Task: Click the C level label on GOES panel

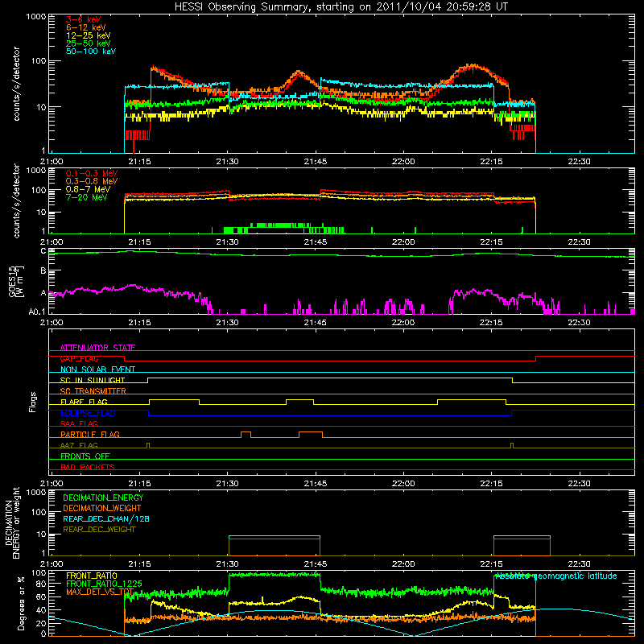Action: 43,251
